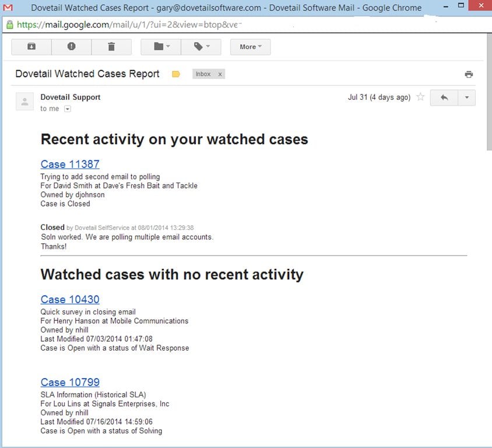This screenshot has height=448, width=492.
Task: Open the Case 10430 link
Action: (x=70, y=299)
